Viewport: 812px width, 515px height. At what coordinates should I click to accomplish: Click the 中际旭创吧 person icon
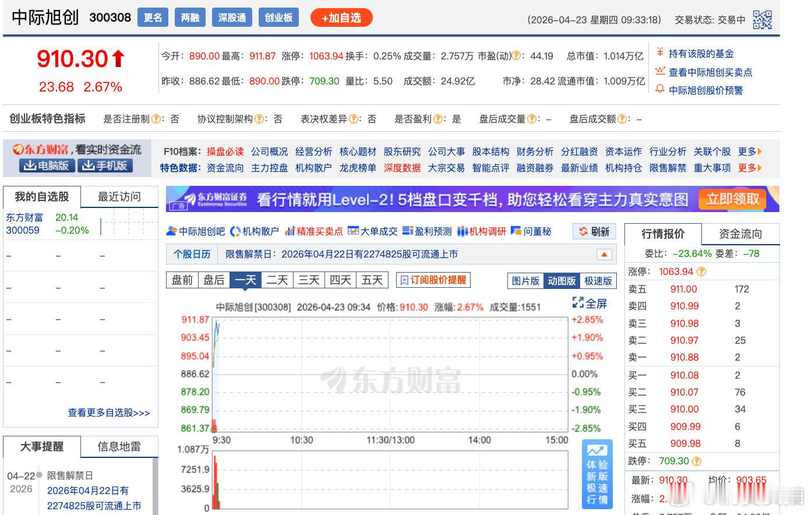(171, 231)
